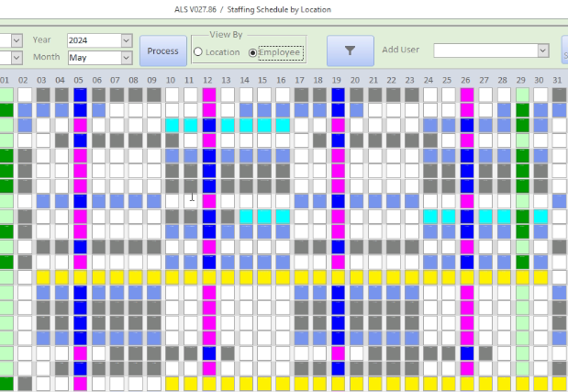Click the cyan cell under day 10 in the third row
The width and height of the screenshot is (568, 392).
pyautogui.click(x=172, y=125)
